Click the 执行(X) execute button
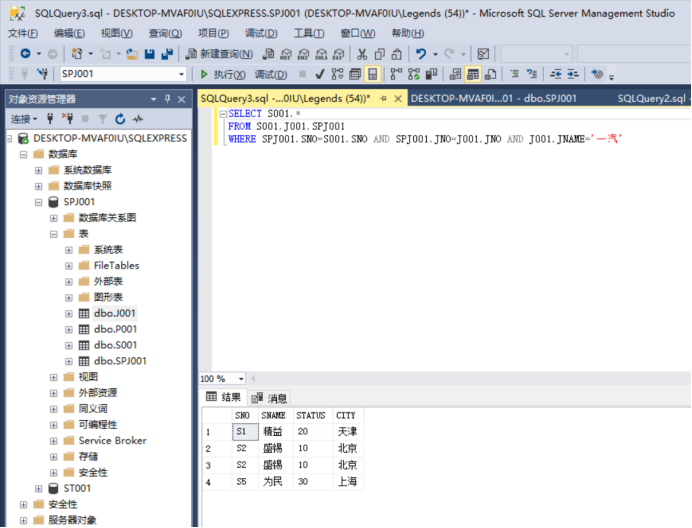Viewport: 692px width, 528px height. tap(223, 74)
